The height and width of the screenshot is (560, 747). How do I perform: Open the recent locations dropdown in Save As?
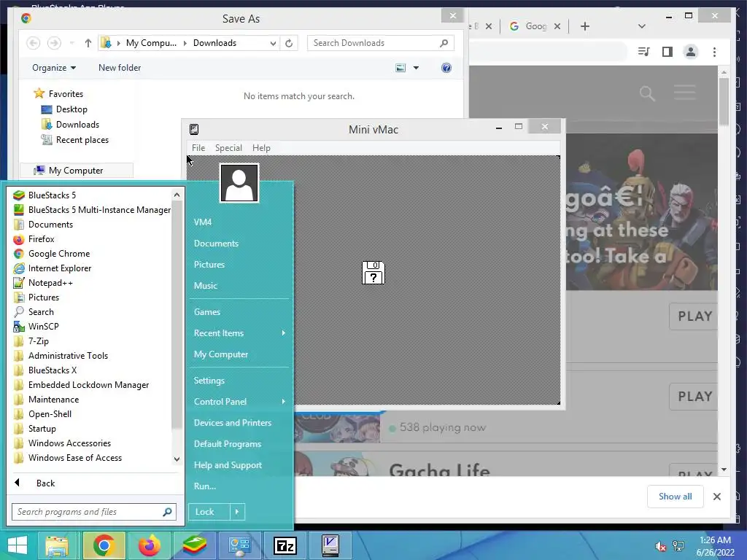coord(71,43)
